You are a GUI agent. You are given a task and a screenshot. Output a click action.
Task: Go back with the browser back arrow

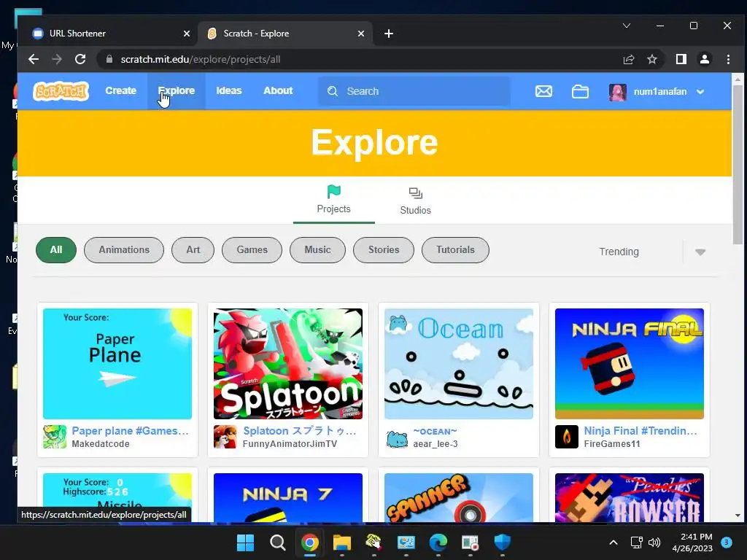tap(34, 59)
